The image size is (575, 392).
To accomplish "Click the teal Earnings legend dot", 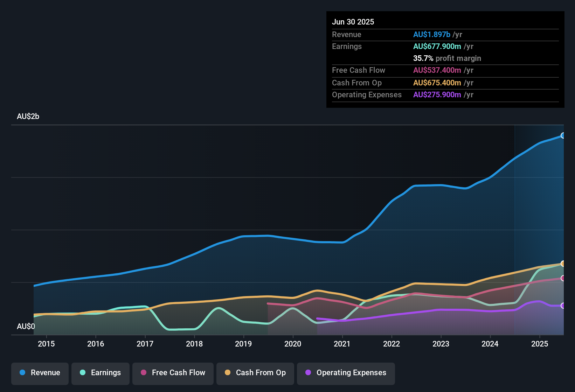I will click(82, 373).
